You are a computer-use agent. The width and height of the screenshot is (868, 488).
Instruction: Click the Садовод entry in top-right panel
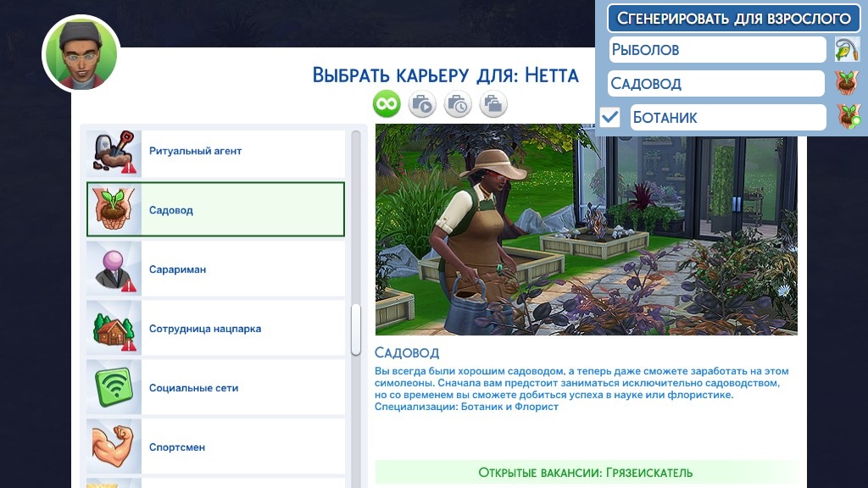coord(716,84)
